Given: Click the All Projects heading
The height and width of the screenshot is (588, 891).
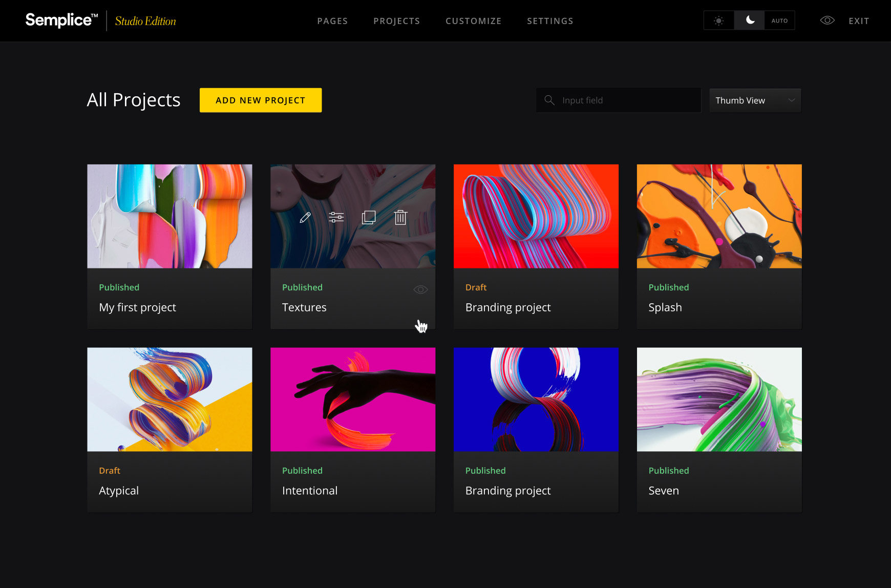Looking at the screenshot, I should (134, 100).
